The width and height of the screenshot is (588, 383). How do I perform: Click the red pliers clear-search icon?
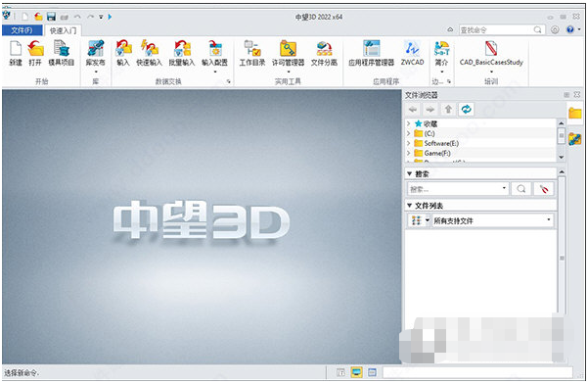click(544, 188)
